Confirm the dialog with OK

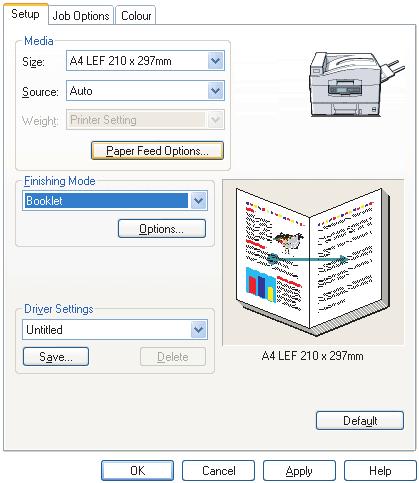click(137, 471)
